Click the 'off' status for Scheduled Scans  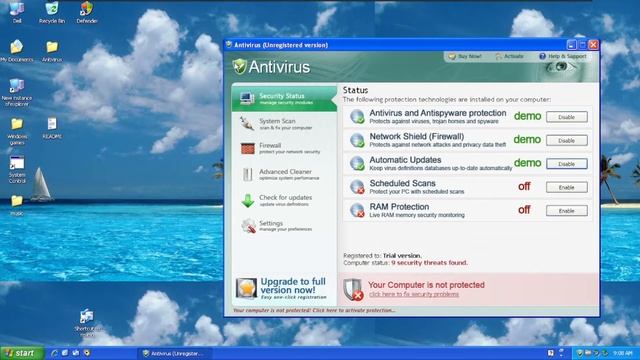tap(524, 187)
